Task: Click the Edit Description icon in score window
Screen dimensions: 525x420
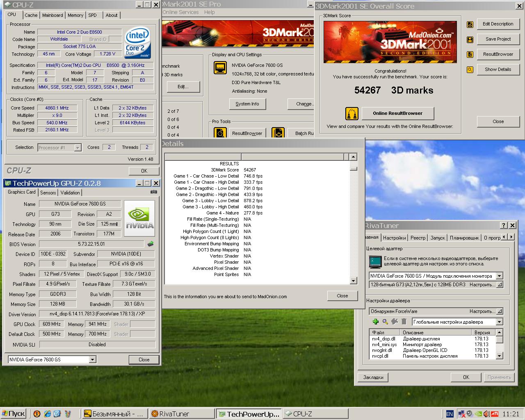Action: click(x=470, y=24)
